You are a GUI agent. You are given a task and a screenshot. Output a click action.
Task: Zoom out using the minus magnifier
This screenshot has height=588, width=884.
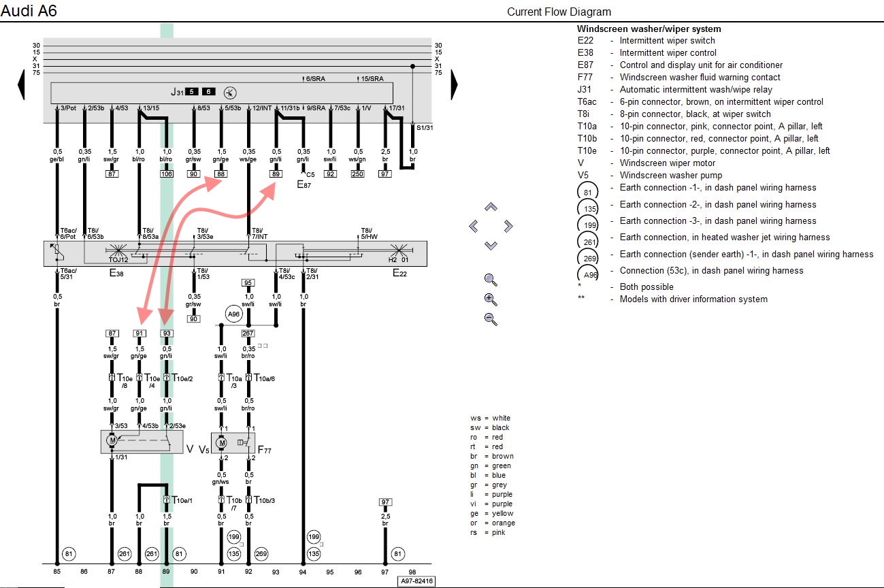click(x=491, y=318)
